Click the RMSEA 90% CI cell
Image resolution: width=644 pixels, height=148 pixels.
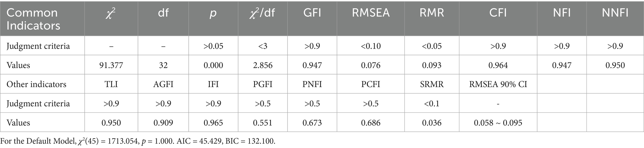(x=498, y=84)
